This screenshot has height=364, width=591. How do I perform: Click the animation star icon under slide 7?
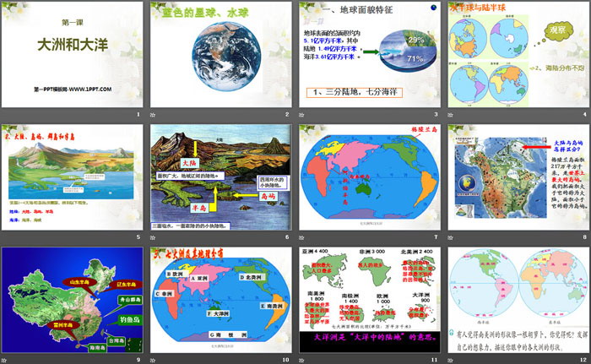[x=301, y=237]
